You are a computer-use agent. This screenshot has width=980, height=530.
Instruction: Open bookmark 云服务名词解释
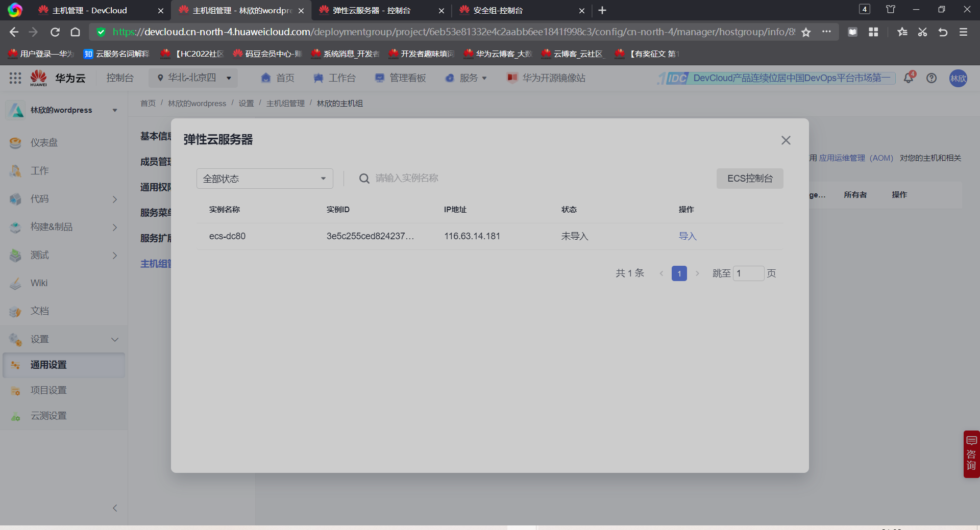point(117,54)
